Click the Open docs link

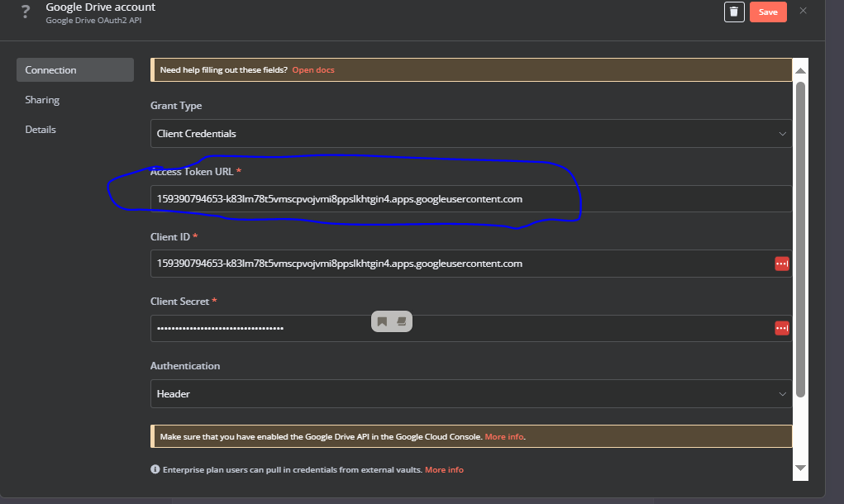pyautogui.click(x=313, y=70)
